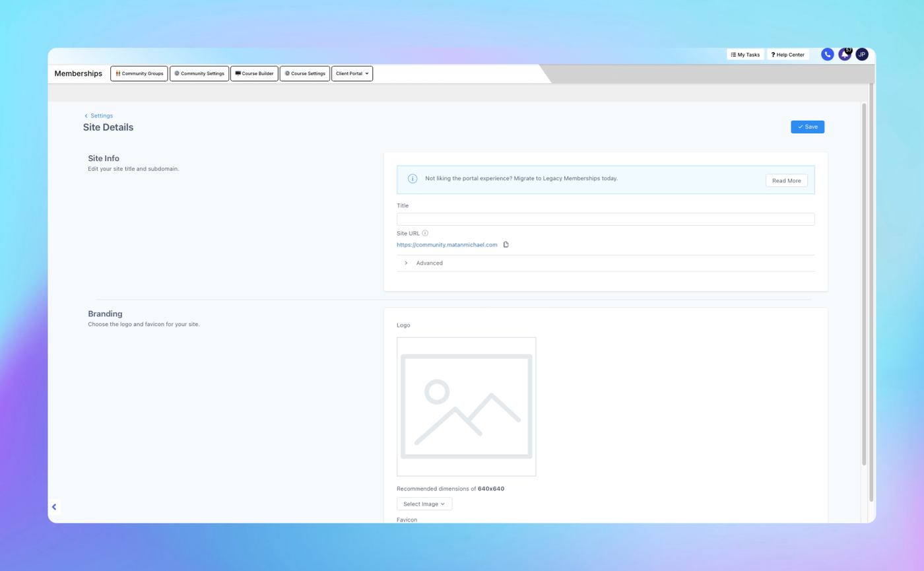Go back to Settings

pyautogui.click(x=98, y=116)
